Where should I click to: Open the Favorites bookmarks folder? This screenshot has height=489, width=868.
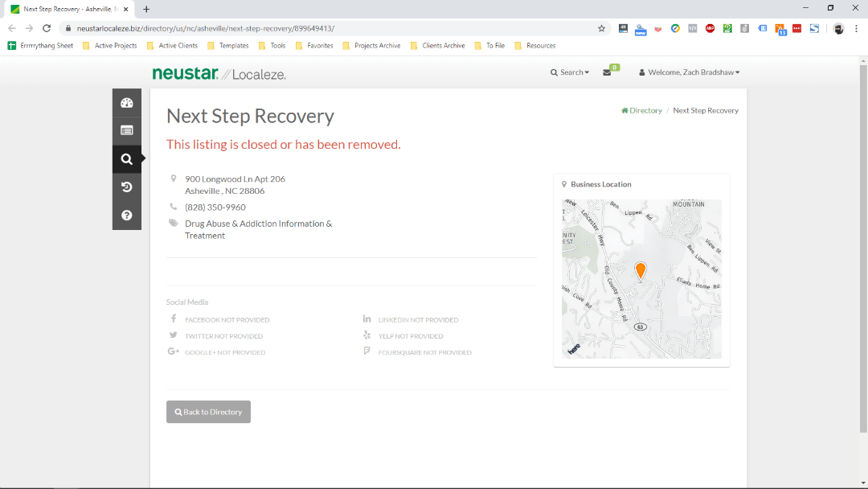(x=314, y=45)
